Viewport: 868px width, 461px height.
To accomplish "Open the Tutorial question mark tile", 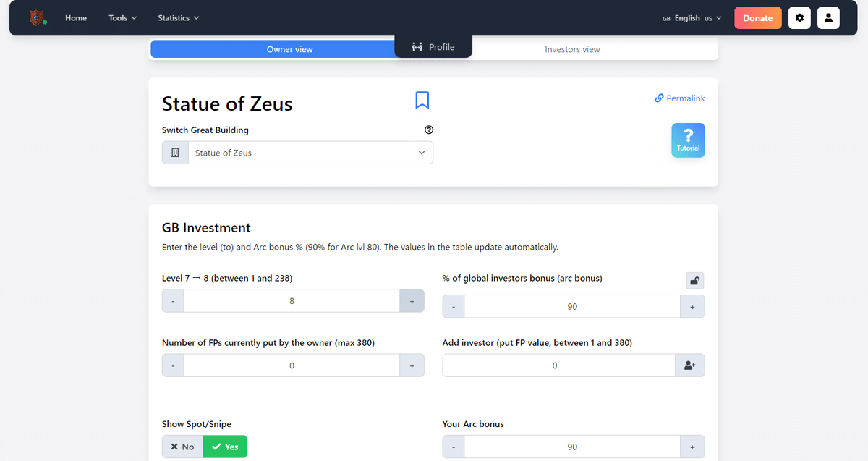I will point(688,140).
